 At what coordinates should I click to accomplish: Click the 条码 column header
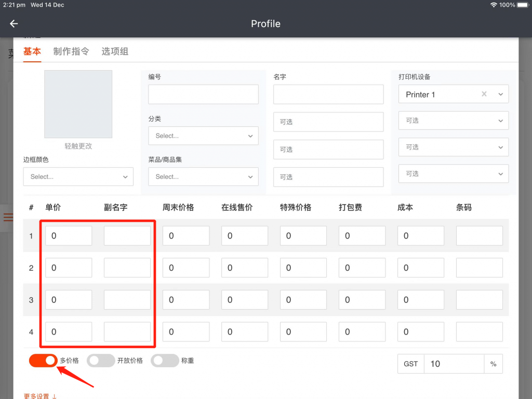point(464,207)
